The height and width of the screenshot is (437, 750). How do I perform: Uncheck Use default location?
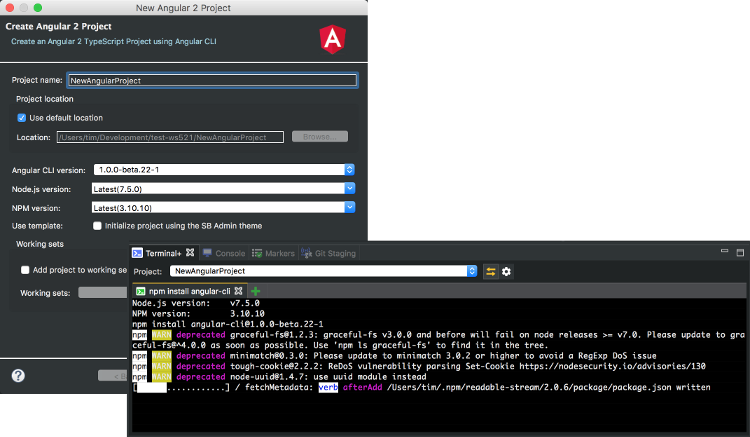tap(22, 118)
